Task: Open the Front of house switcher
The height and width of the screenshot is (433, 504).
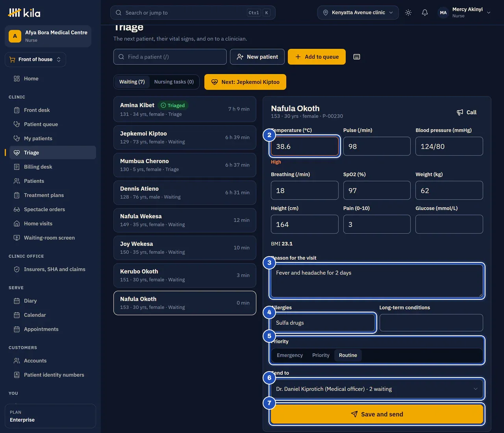Action: point(35,59)
